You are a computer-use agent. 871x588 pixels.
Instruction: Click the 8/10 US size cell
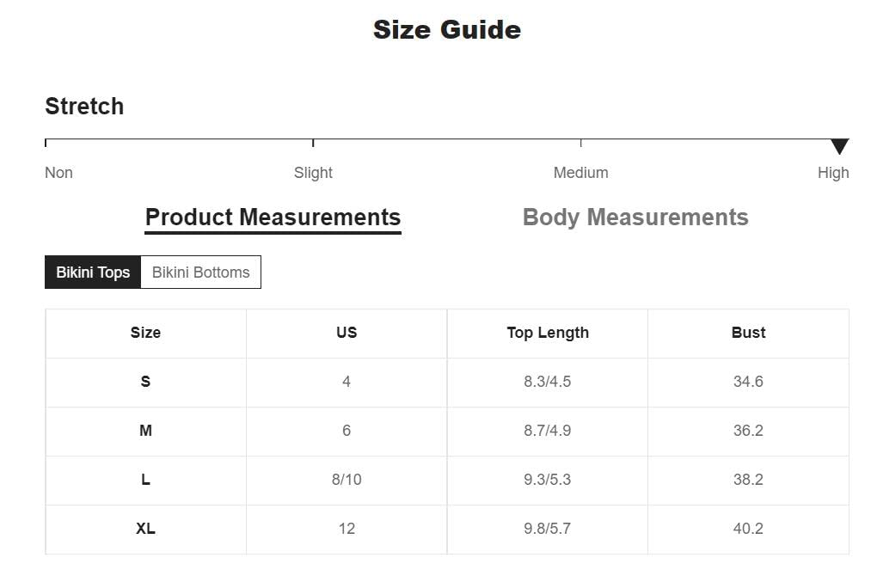pyautogui.click(x=347, y=480)
